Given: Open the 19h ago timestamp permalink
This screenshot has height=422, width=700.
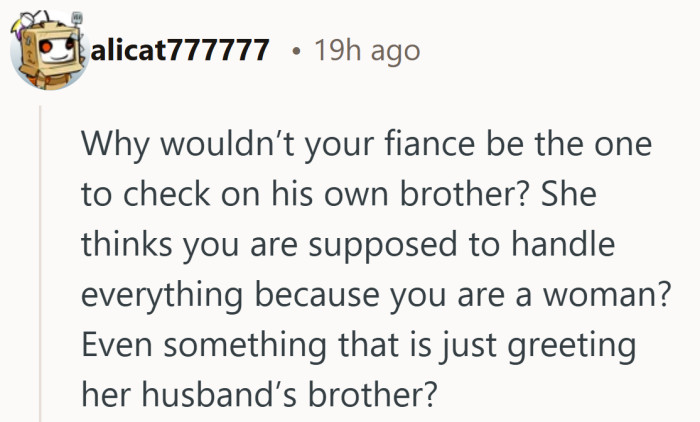Looking at the screenshot, I should [367, 51].
